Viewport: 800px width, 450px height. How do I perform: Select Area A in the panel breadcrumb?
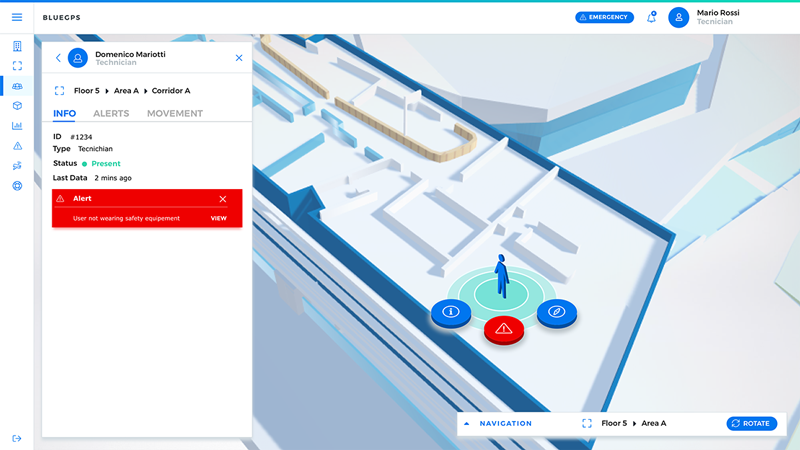[x=126, y=91]
